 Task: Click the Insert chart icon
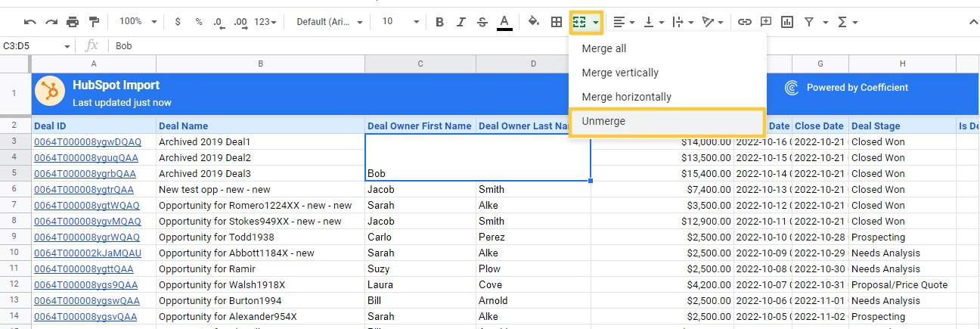[787, 22]
